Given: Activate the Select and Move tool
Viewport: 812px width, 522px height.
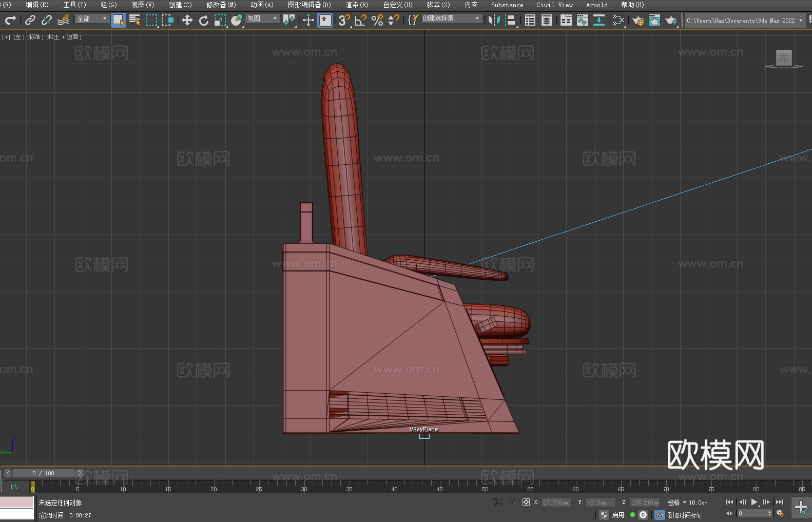Looking at the screenshot, I should pos(187,20).
